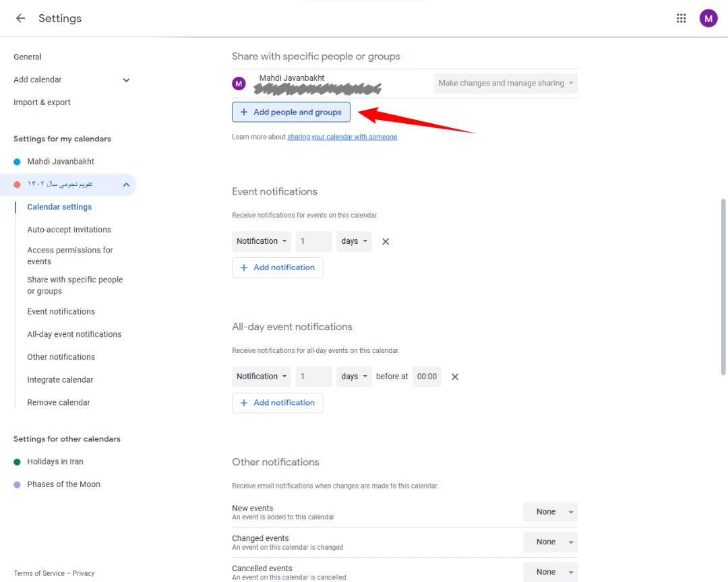The image size is (728, 582).
Task: Go to Integrate calendar section
Action: (x=61, y=380)
